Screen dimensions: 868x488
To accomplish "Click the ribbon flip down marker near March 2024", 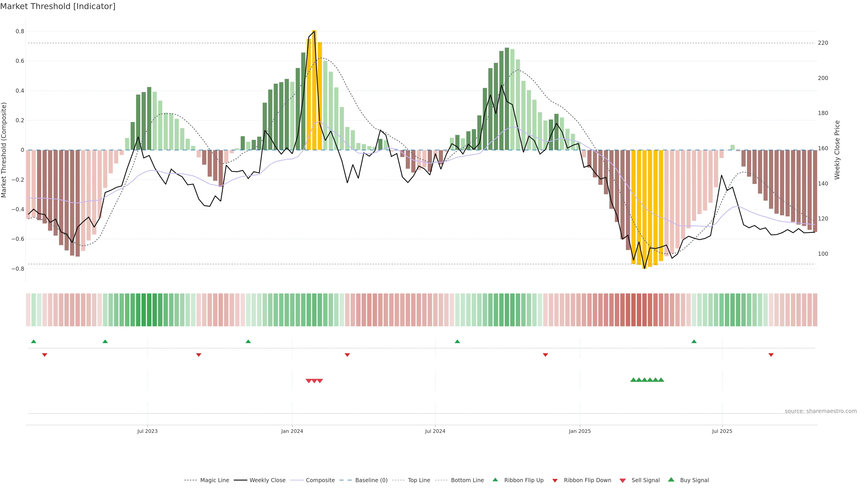I will [347, 355].
